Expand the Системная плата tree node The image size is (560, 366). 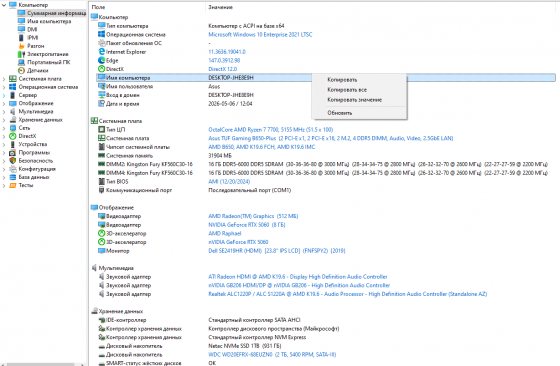[4, 79]
